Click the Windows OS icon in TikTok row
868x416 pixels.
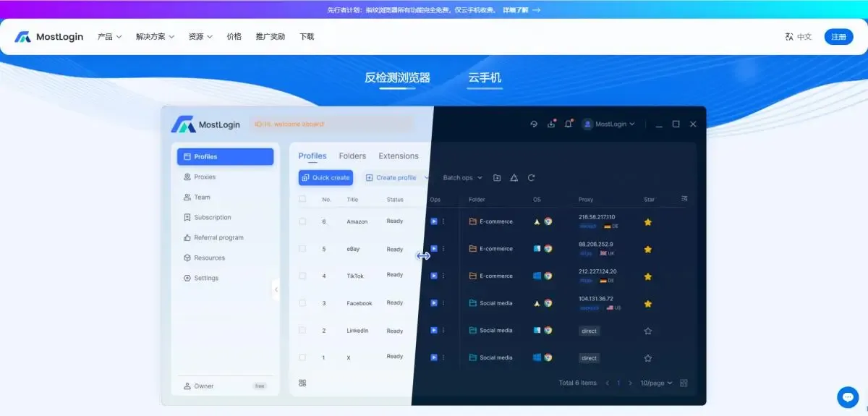[x=537, y=276]
